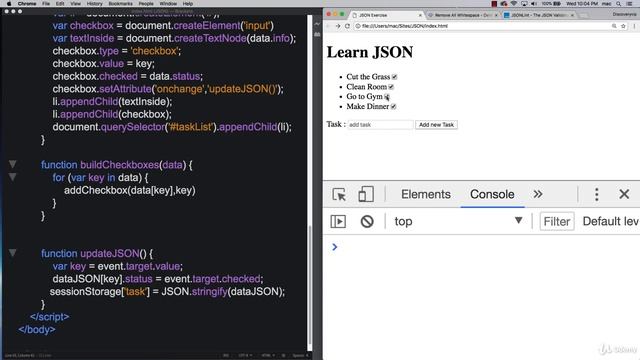Click the 'sessionStorage' code line
640x360 pixels.
pyautogui.click(x=167, y=291)
